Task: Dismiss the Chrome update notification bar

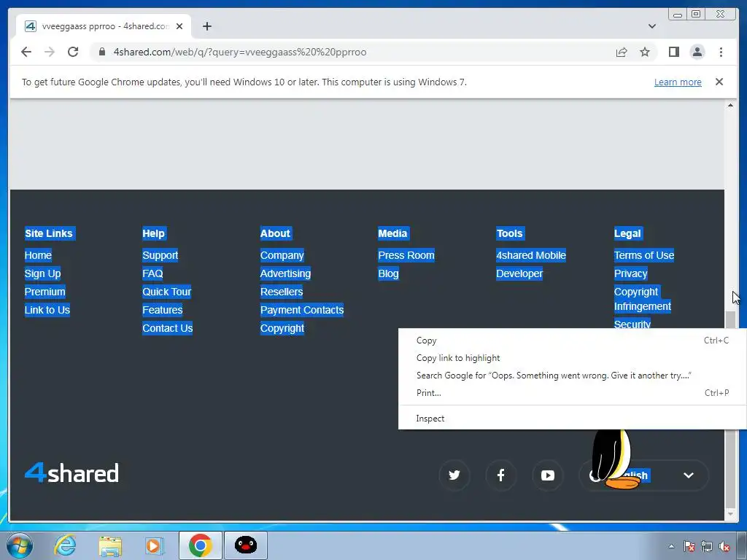Action: coord(719,82)
